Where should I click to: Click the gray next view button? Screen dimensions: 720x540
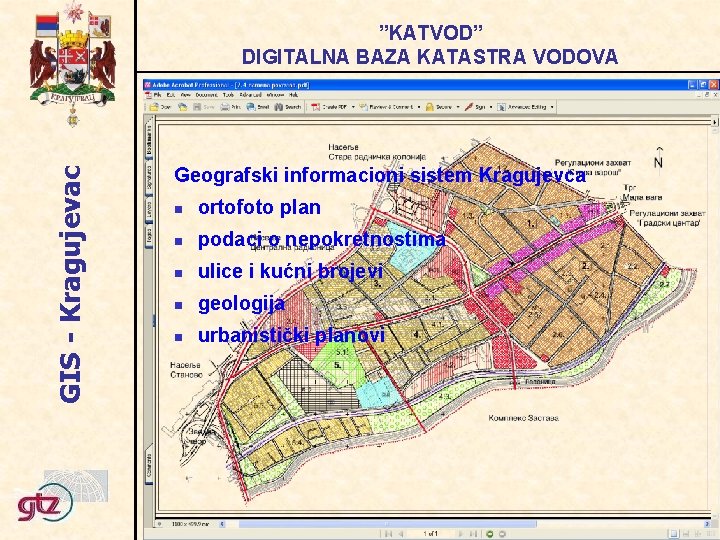click(x=502, y=534)
